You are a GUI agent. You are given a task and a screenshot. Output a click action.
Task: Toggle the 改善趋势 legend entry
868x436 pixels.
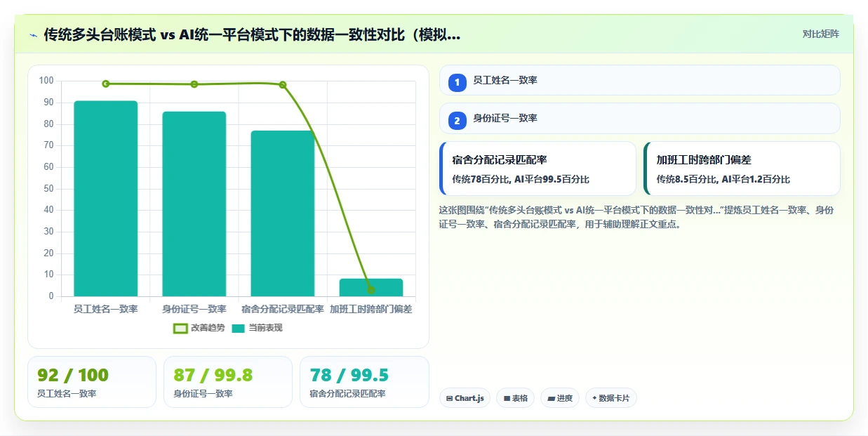pos(199,328)
